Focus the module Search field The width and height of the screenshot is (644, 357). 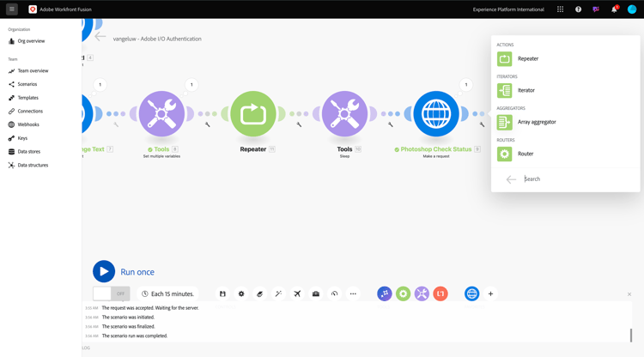pyautogui.click(x=577, y=178)
